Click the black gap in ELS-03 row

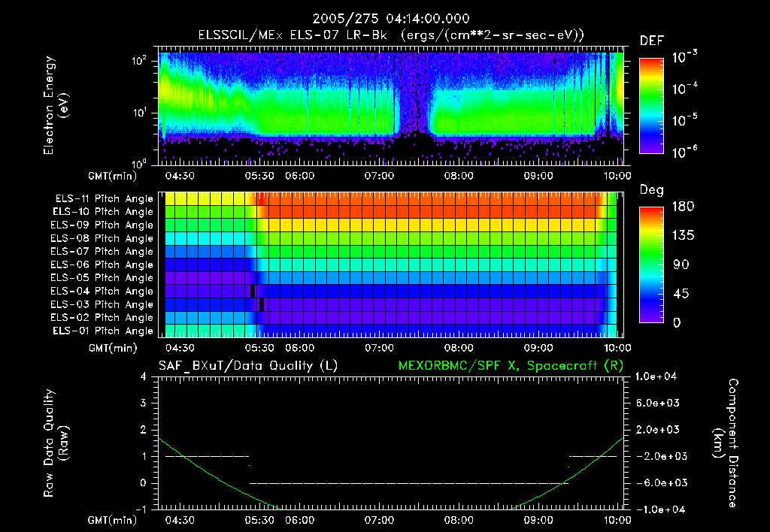(x=262, y=304)
